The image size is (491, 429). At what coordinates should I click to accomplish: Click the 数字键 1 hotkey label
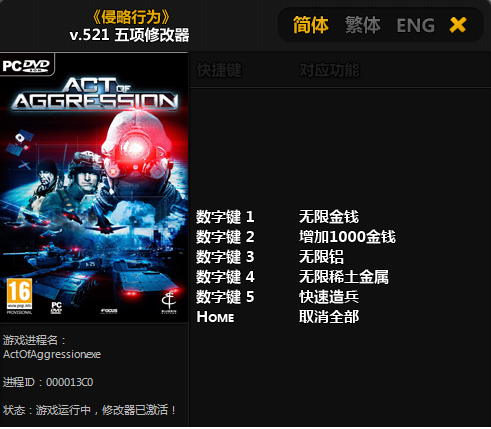pos(225,217)
